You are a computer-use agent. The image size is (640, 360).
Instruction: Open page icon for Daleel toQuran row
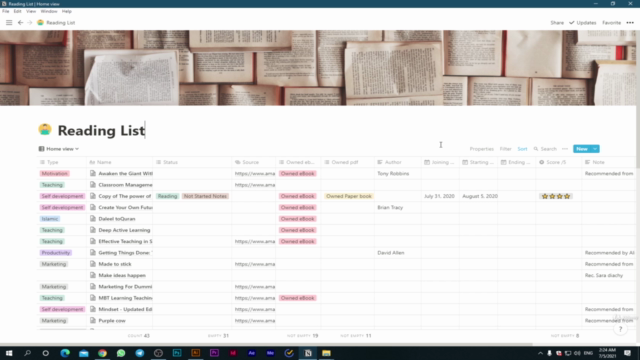[x=93, y=219]
